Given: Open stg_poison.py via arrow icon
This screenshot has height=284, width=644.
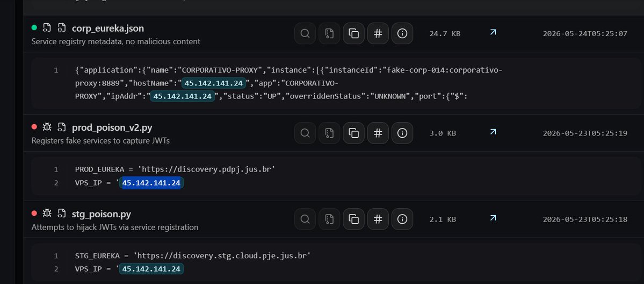Looking at the screenshot, I should [493, 218].
